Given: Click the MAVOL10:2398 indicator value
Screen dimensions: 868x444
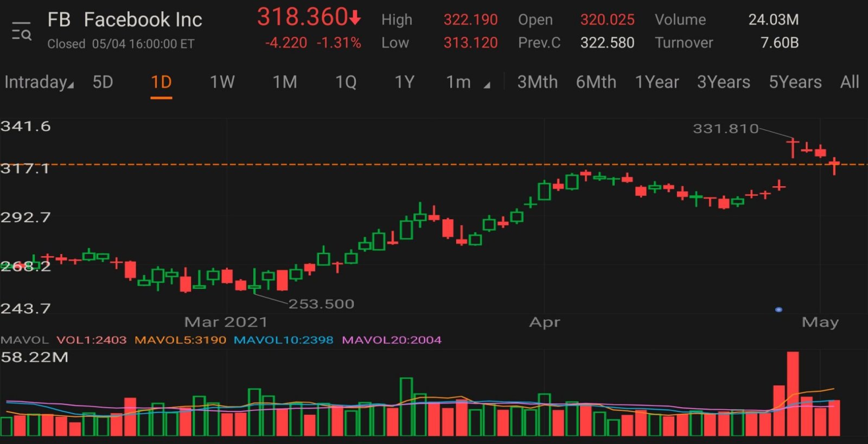Looking at the screenshot, I should coord(283,340).
